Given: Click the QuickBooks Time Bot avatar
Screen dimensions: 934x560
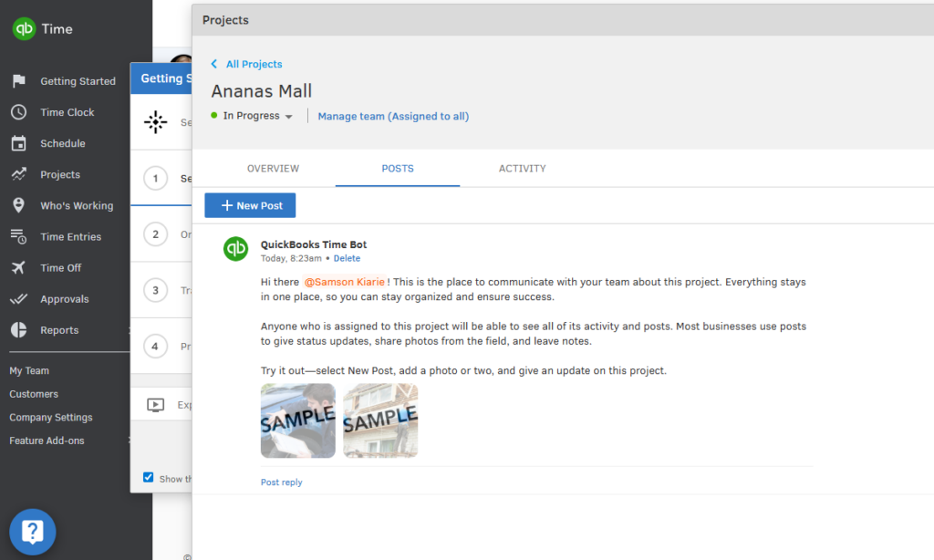Looking at the screenshot, I should pyautogui.click(x=236, y=249).
